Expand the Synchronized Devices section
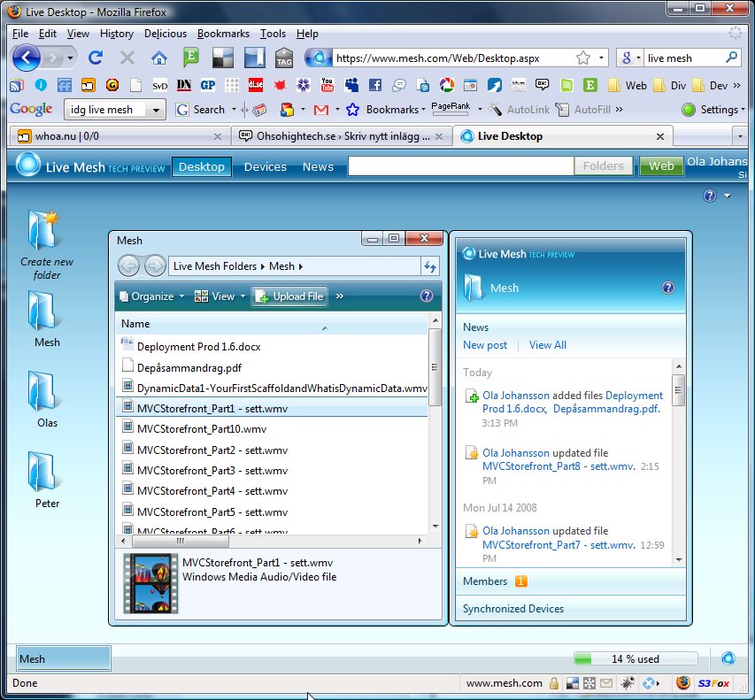This screenshot has width=755, height=700. (571, 609)
